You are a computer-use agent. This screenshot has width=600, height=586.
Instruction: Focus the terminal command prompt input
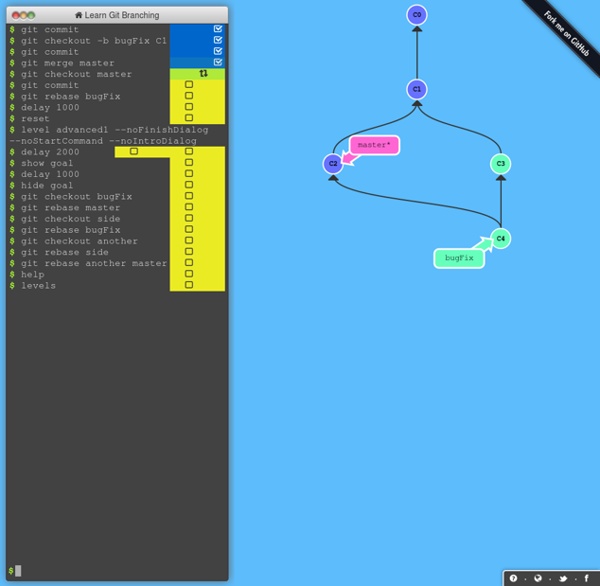click(117, 571)
